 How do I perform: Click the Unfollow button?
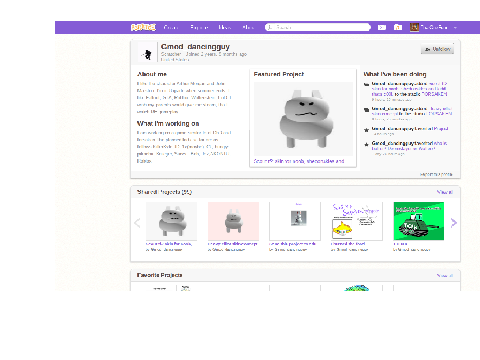point(437,49)
